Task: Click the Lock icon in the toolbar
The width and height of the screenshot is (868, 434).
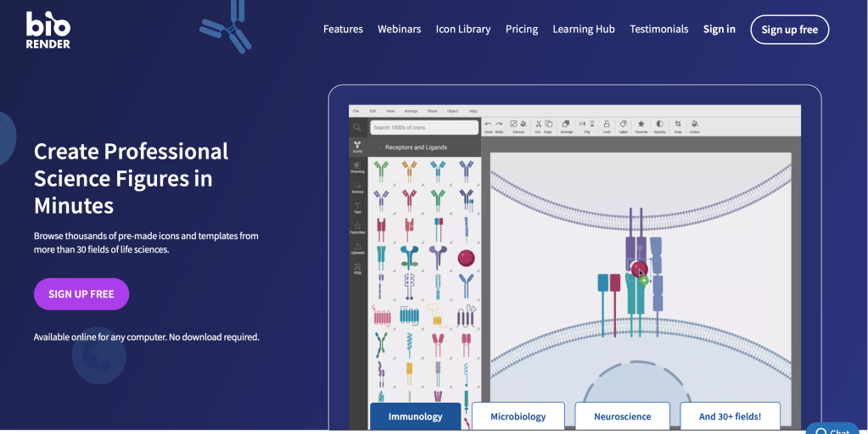Action: tap(606, 124)
